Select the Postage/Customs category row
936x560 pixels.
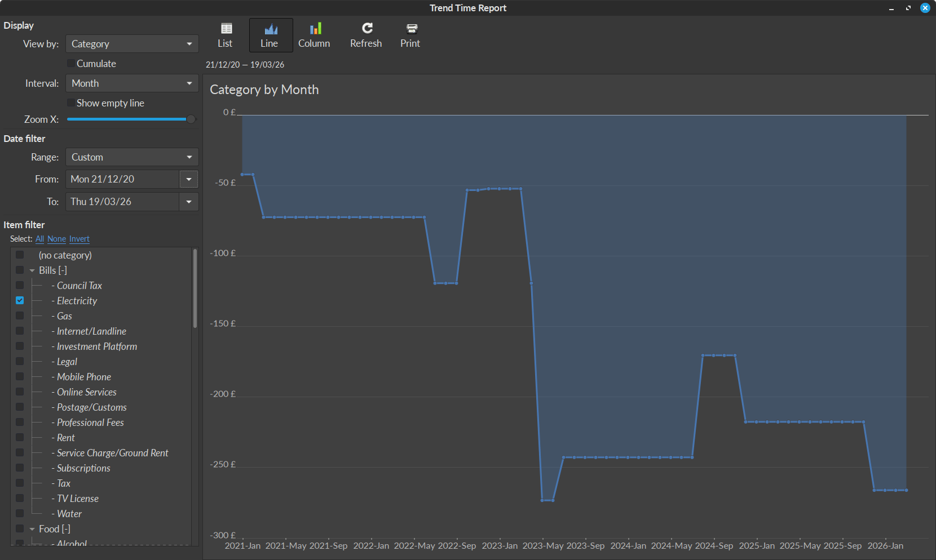tap(101, 407)
